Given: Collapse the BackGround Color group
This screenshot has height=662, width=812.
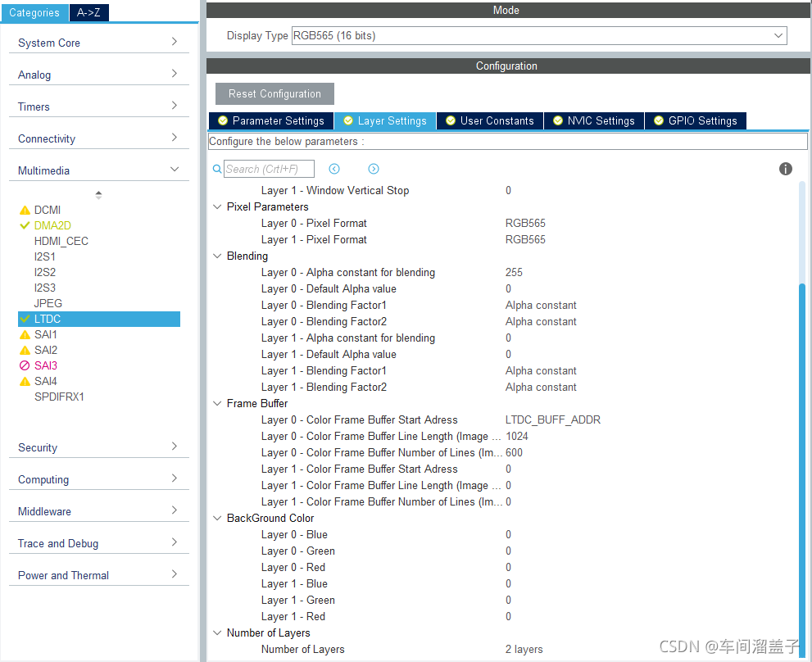Looking at the screenshot, I should (x=217, y=518).
